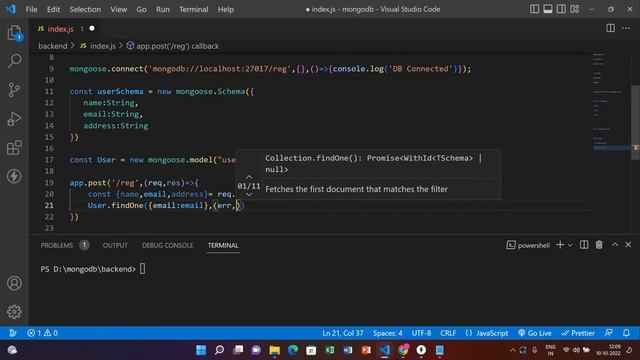
Task: Click Ln 21, Col 37 in status bar
Action: click(342, 333)
